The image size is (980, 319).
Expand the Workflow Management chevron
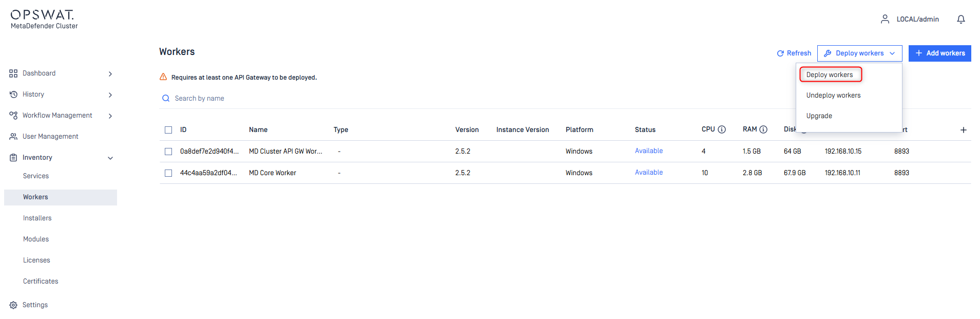coord(110,116)
